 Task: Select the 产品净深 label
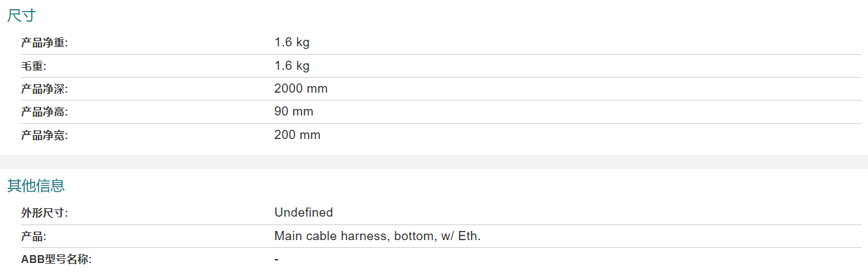pyautogui.click(x=44, y=89)
